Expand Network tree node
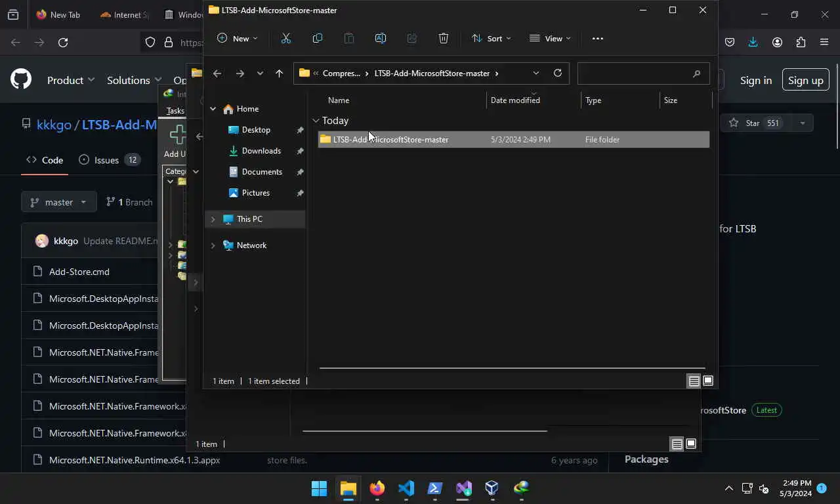 click(213, 245)
